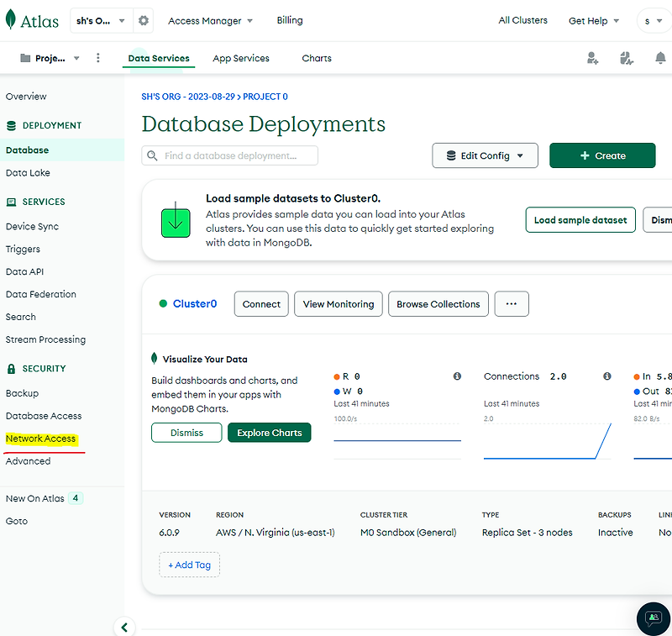Click info icon for R/W operations chart
The width and height of the screenshot is (672, 636).
[457, 376]
